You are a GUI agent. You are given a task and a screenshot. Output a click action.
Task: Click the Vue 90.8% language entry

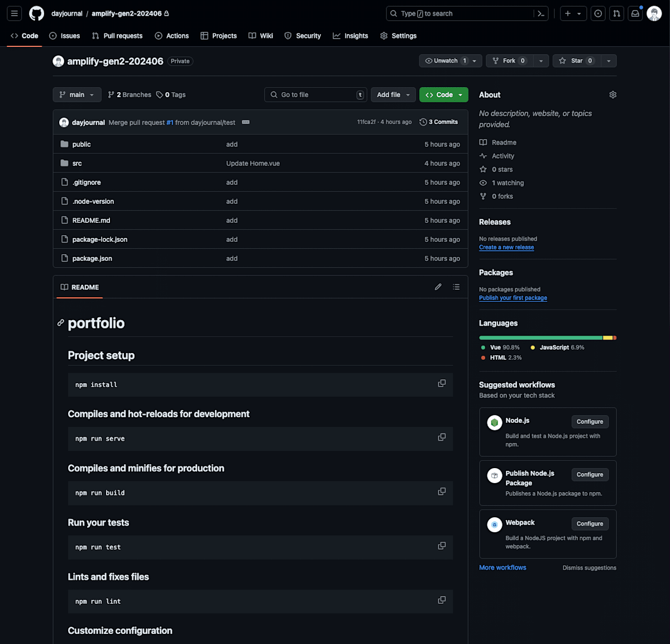pyautogui.click(x=500, y=347)
